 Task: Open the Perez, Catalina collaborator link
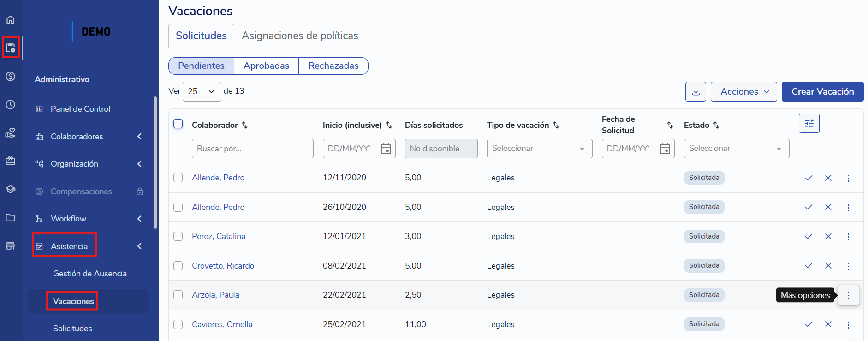(x=219, y=236)
